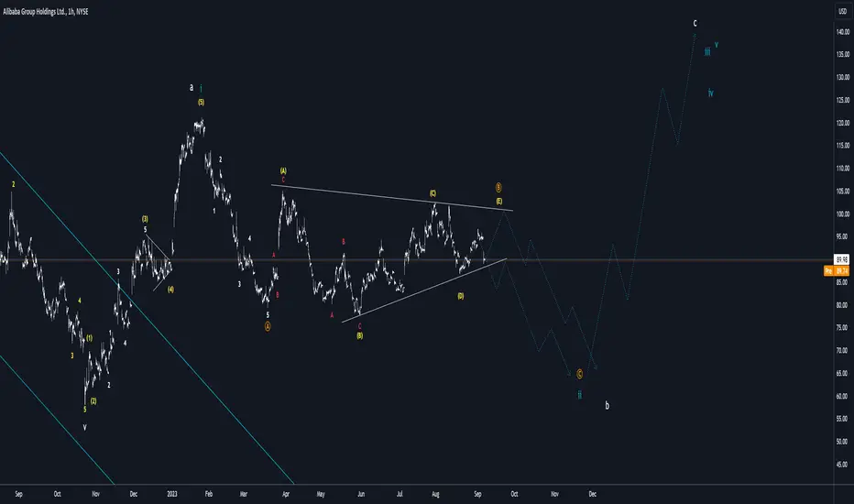Click the 120.00 price axis label
854x504 pixels.
tap(843, 123)
